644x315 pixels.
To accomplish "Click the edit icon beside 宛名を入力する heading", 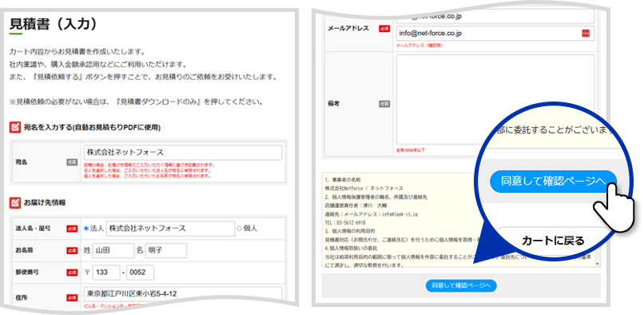I will (15, 127).
